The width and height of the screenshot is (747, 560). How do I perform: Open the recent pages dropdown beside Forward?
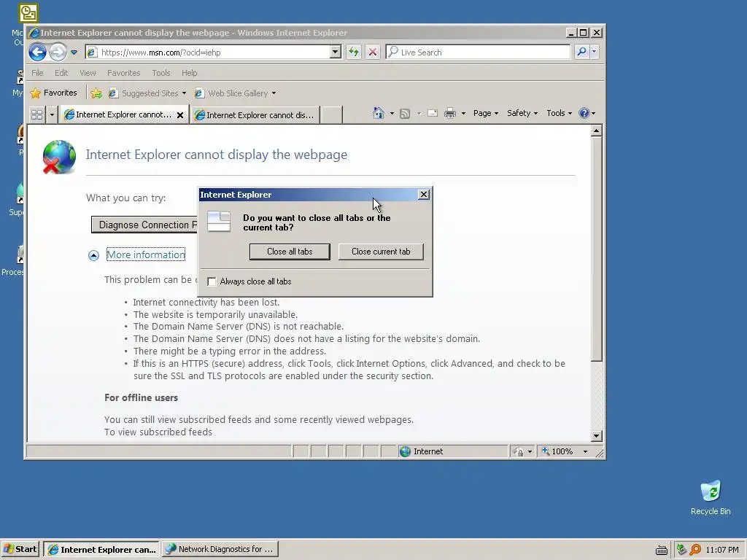74,52
